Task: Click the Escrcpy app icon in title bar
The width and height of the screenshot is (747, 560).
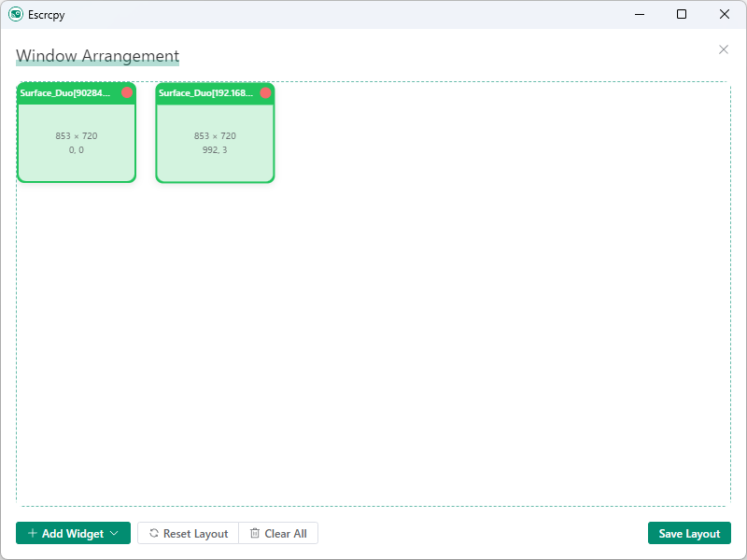Action: [16, 14]
